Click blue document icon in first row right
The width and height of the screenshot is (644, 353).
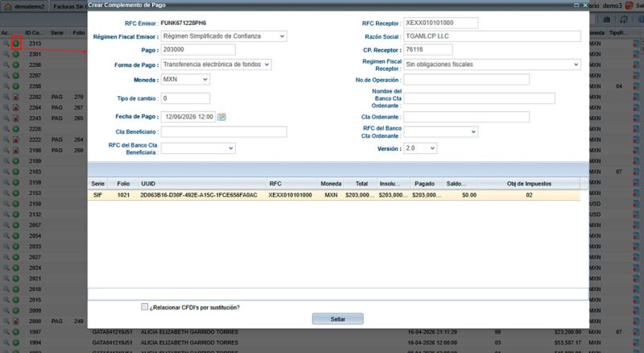(x=636, y=44)
